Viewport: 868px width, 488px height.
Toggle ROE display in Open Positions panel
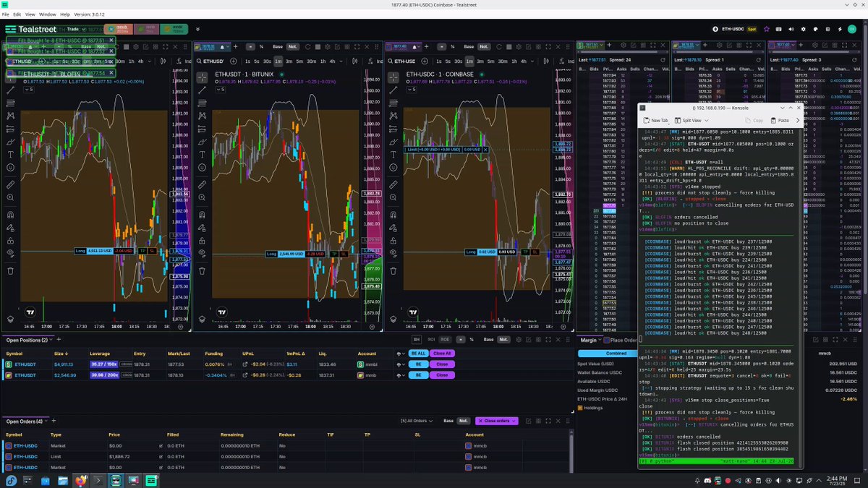pos(446,339)
